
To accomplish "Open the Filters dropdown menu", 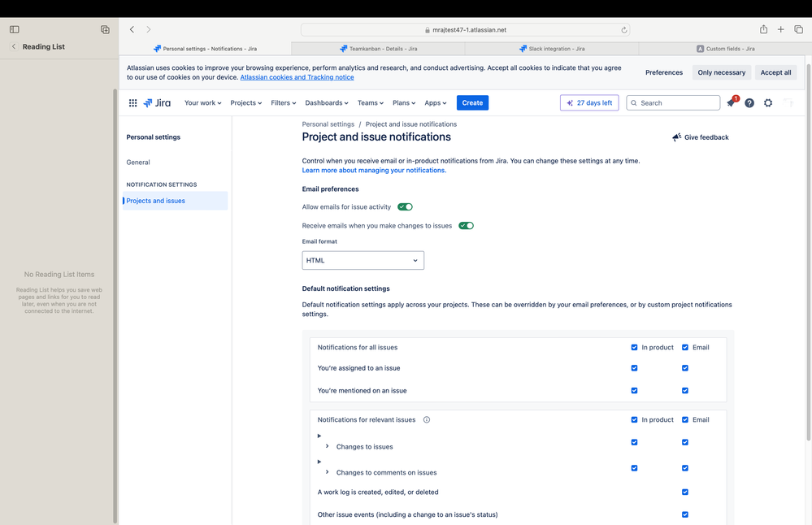I will (284, 103).
